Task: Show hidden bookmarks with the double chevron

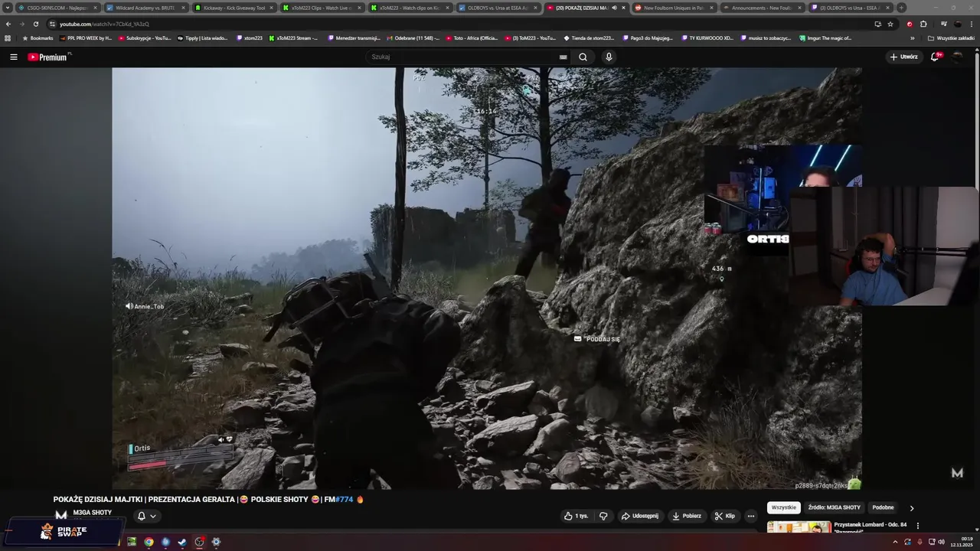Action: tap(912, 37)
